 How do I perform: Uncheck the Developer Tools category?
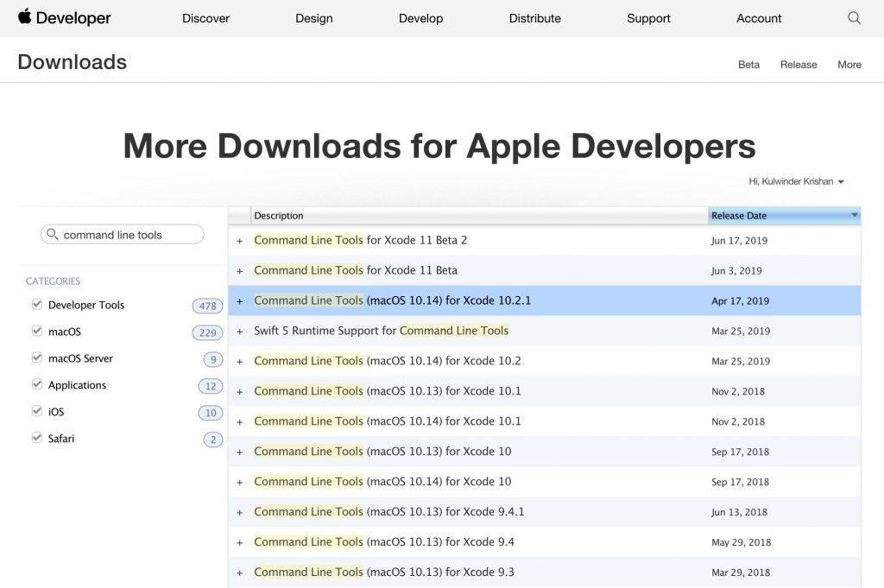pos(37,305)
